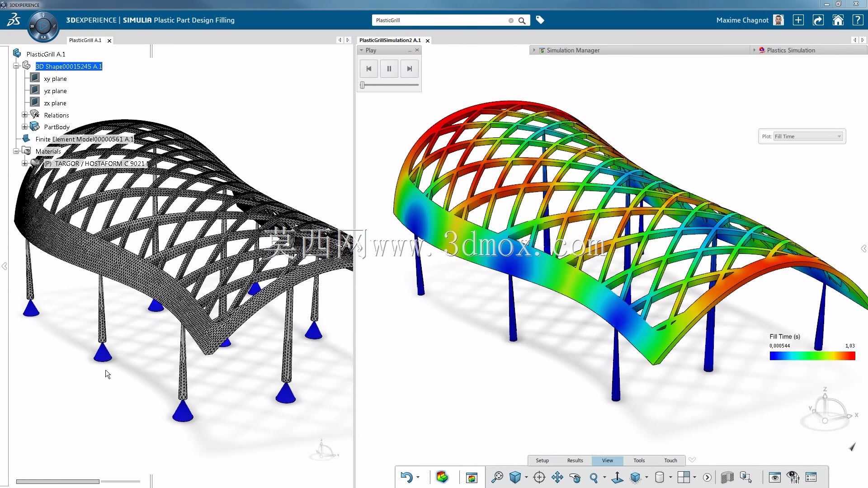Image resolution: width=868 pixels, height=488 pixels.
Task: Click the search magnifier icon
Action: point(522,20)
